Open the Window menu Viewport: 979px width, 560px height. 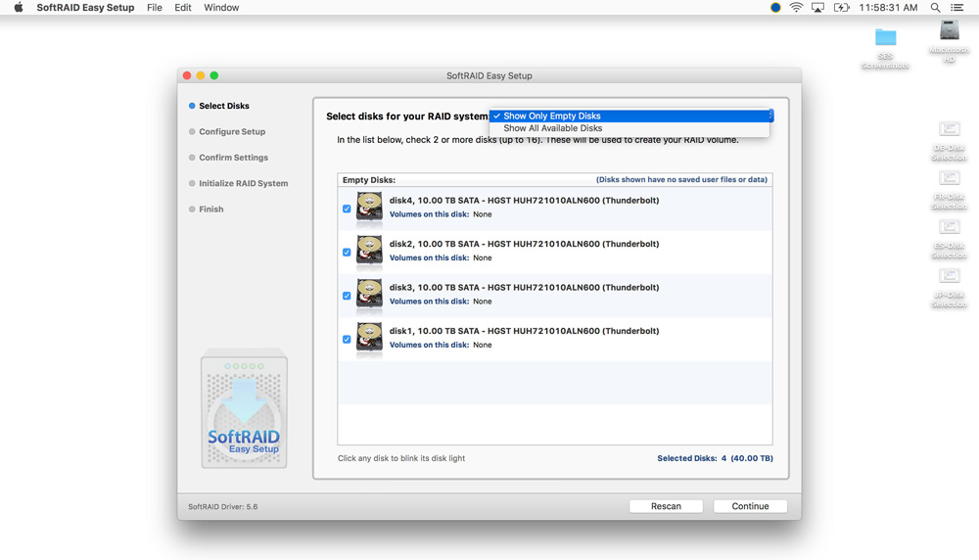tap(221, 8)
